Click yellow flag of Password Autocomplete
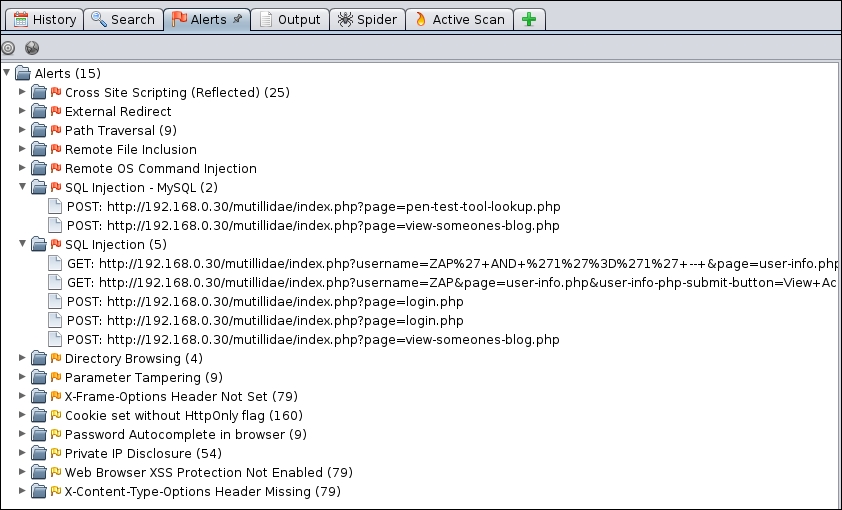 click(x=56, y=434)
